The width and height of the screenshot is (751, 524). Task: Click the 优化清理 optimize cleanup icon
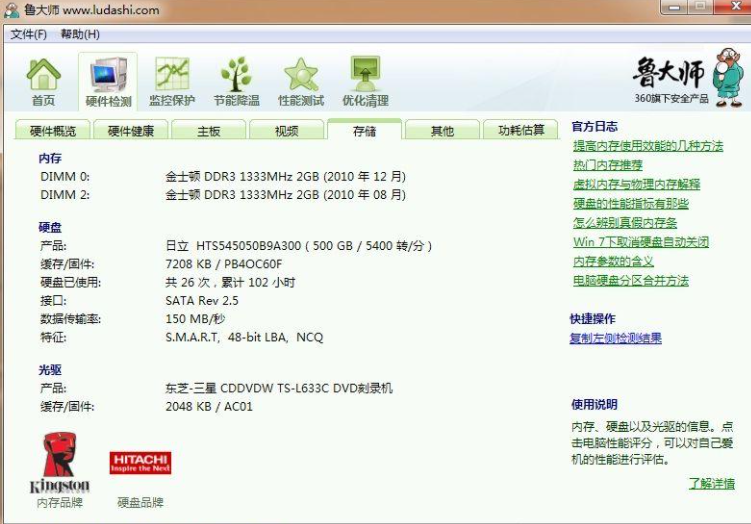point(365,80)
